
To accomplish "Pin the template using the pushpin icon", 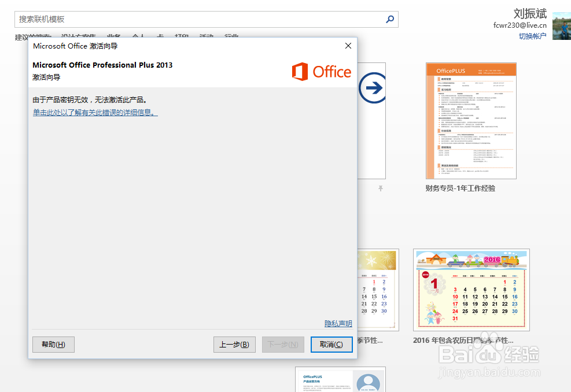I will coord(381,188).
